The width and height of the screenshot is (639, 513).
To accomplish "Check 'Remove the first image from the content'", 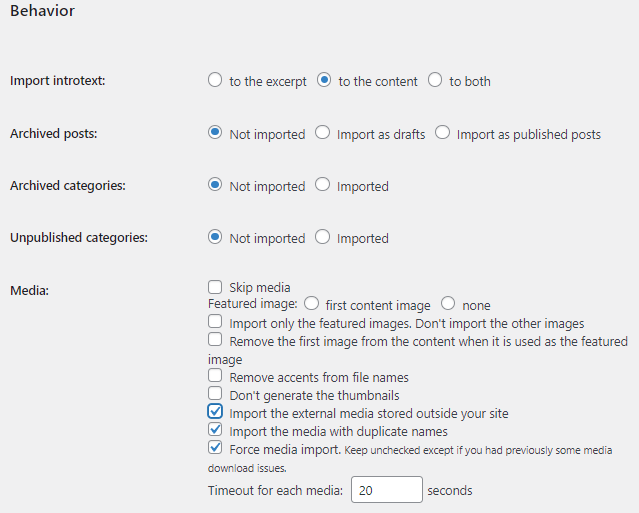I will [215, 339].
